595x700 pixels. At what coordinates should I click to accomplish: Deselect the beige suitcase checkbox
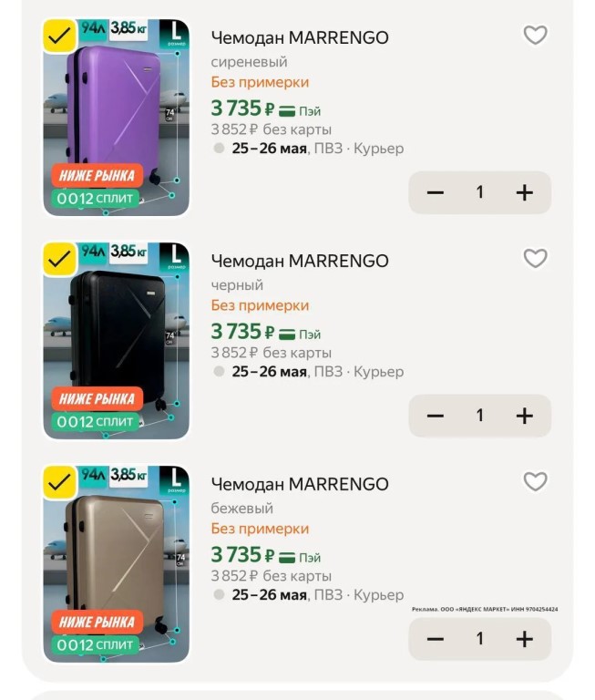[x=60, y=483]
